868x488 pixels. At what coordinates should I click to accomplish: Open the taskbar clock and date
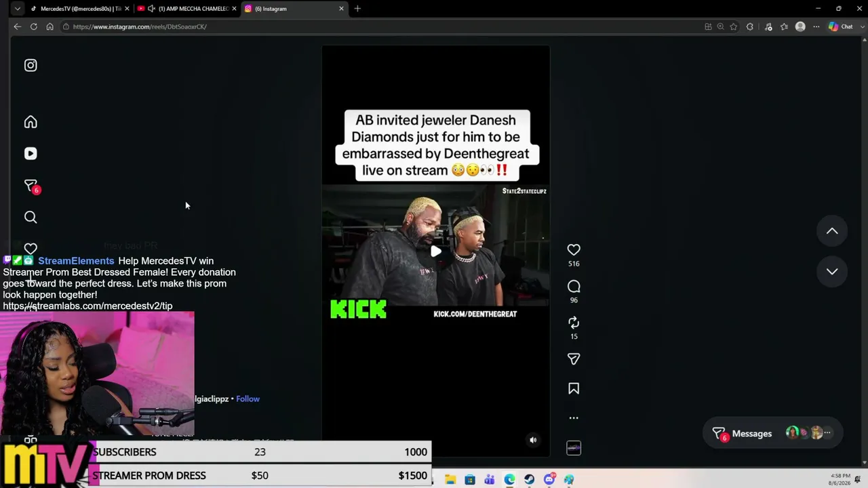(840, 479)
